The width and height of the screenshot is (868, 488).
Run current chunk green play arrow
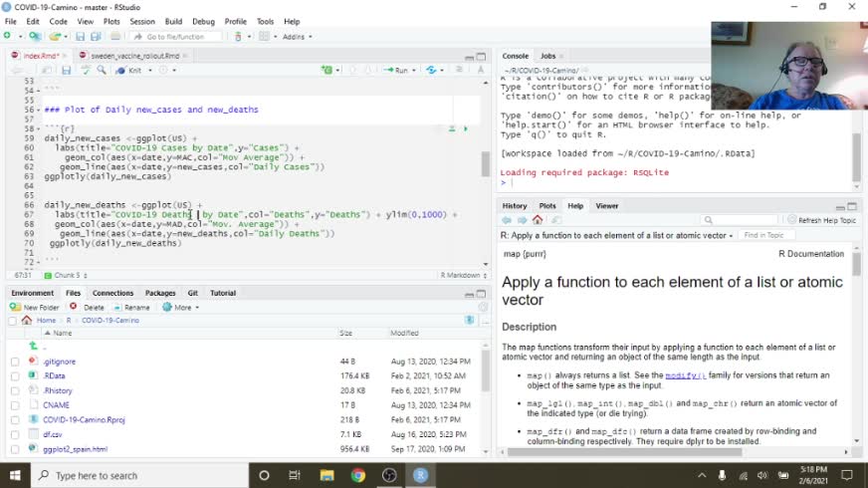click(x=466, y=128)
